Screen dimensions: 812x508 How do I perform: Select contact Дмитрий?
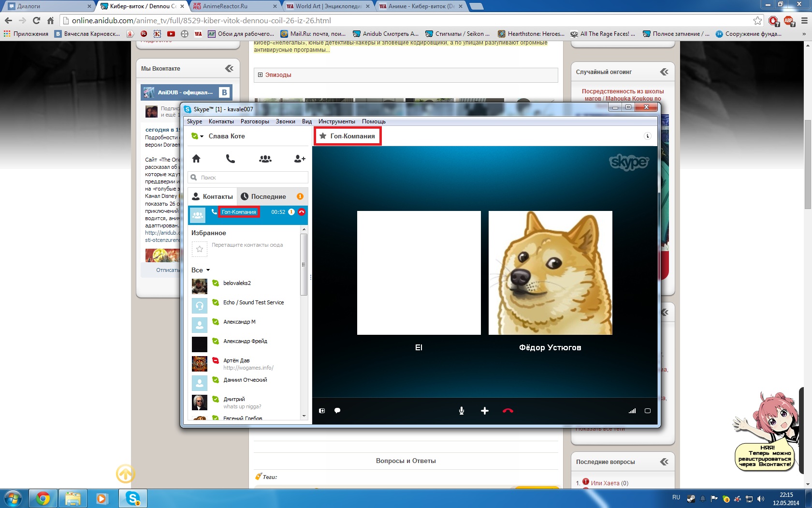[x=245, y=402]
